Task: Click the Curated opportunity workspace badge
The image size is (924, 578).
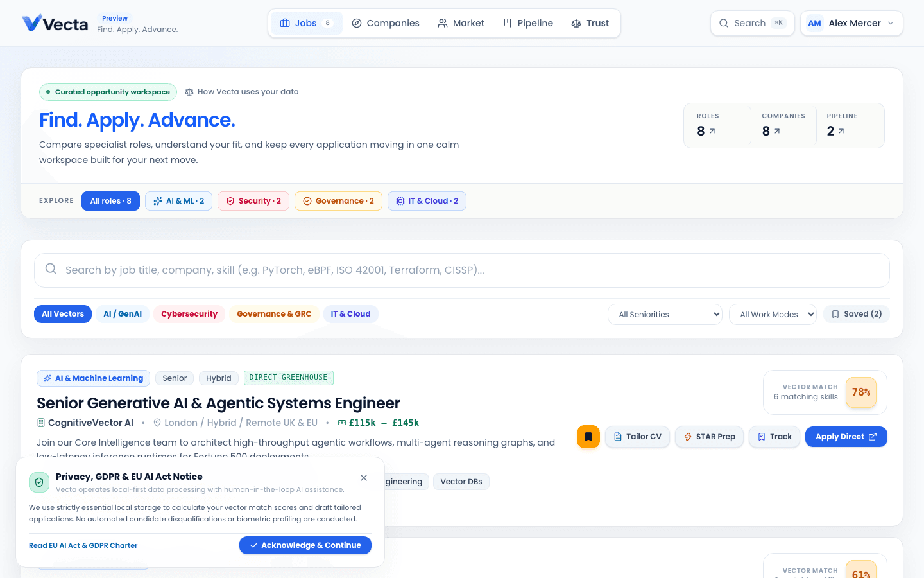Action: (108, 92)
